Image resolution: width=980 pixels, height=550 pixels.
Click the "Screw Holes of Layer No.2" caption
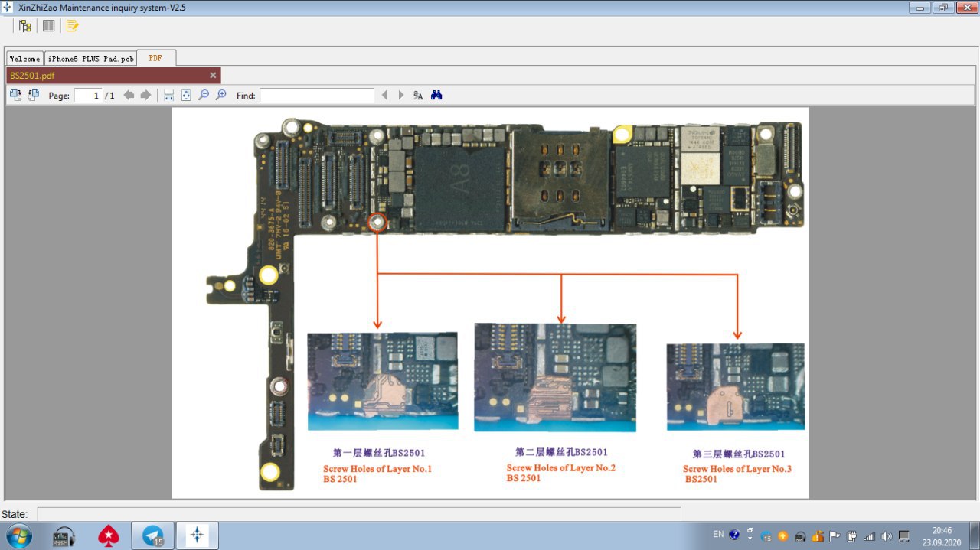click(x=560, y=468)
